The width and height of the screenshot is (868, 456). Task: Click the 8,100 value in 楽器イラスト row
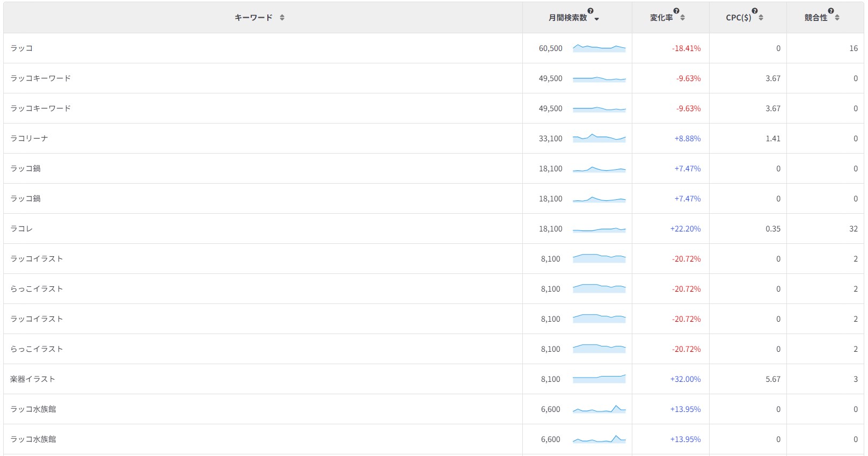coord(551,379)
